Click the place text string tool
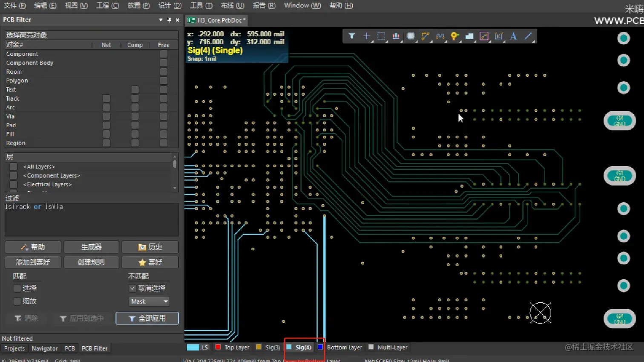Viewport: 644px width, 362px height. click(513, 36)
